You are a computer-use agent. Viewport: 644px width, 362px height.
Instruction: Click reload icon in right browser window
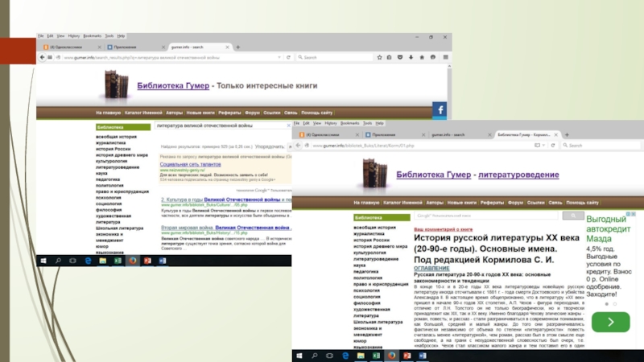click(x=553, y=146)
